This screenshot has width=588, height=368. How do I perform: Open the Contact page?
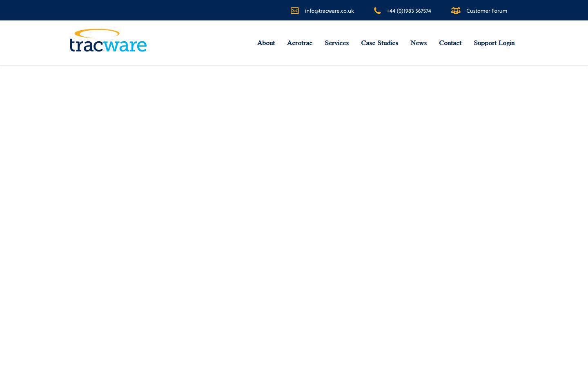450,43
